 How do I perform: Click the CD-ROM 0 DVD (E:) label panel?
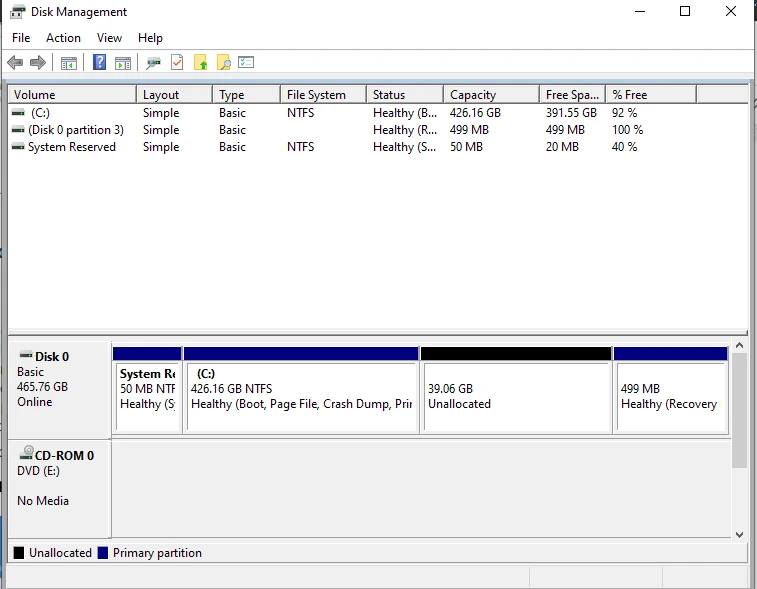click(x=59, y=488)
